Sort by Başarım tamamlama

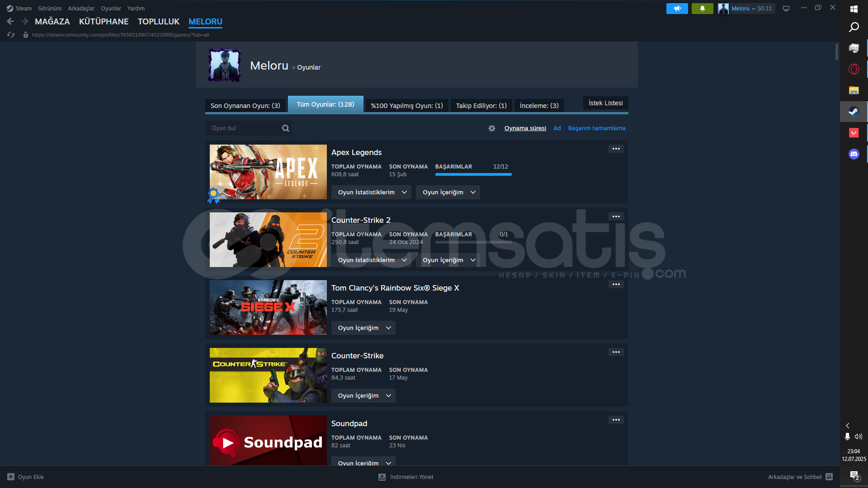click(597, 128)
